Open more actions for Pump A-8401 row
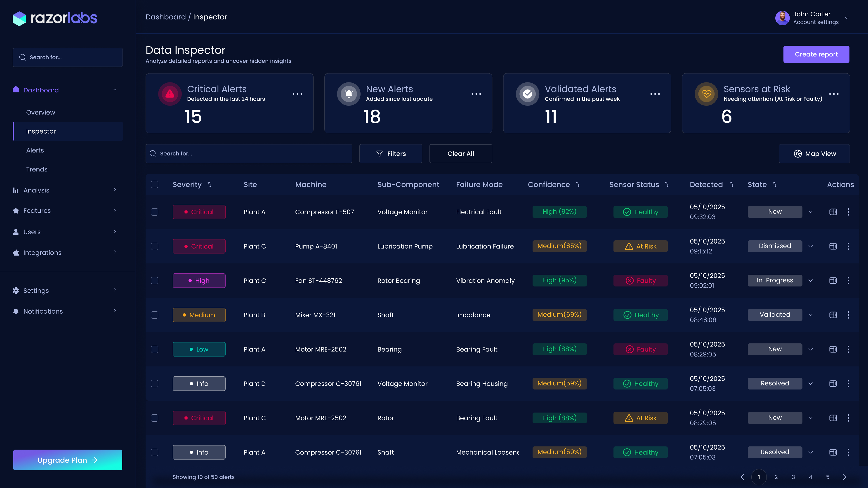This screenshot has width=868, height=488. click(849, 246)
